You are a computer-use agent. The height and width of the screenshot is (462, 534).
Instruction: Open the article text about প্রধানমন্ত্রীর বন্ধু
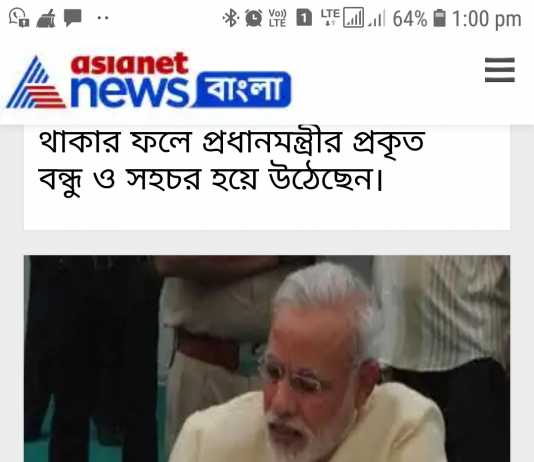(232, 161)
